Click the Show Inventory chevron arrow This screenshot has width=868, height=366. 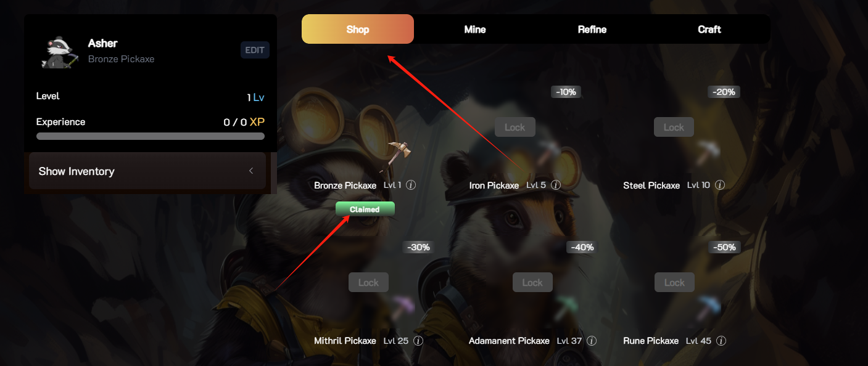(x=251, y=171)
